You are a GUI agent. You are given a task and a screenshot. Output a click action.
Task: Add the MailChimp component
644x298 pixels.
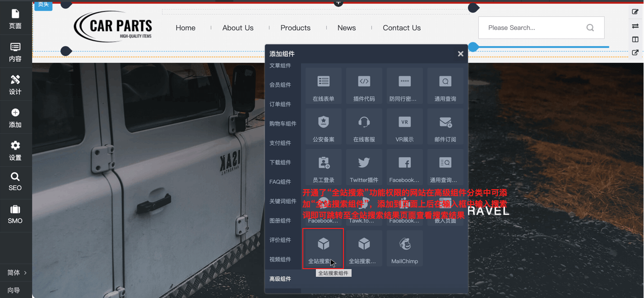click(x=404, y=248)
